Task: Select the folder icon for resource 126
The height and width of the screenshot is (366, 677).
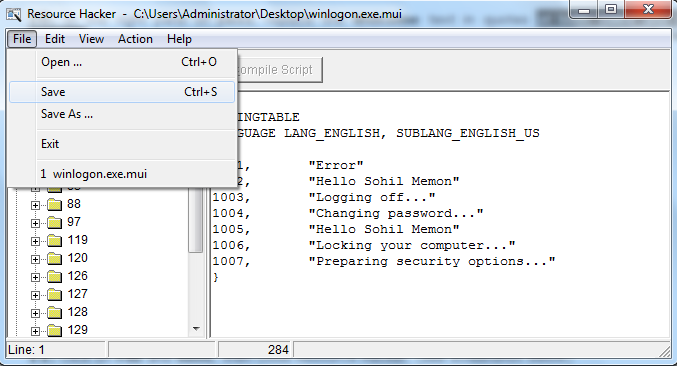Action: click(x=54, y=276)
